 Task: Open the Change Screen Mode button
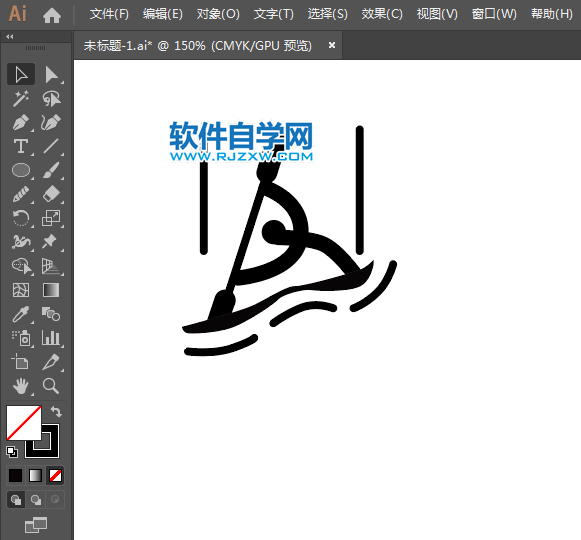[36, 525]
